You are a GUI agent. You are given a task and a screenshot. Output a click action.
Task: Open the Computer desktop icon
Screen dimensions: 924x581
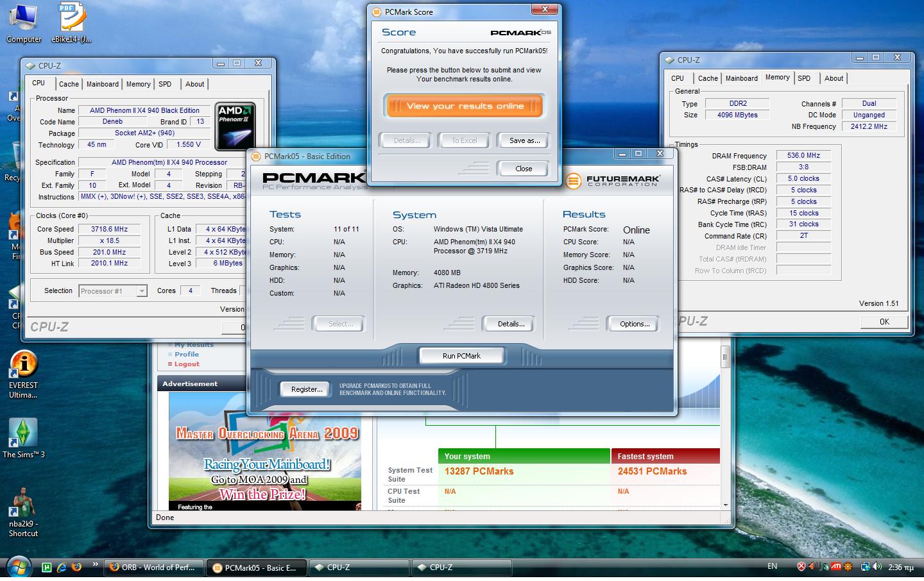click(x=23, y=23)
